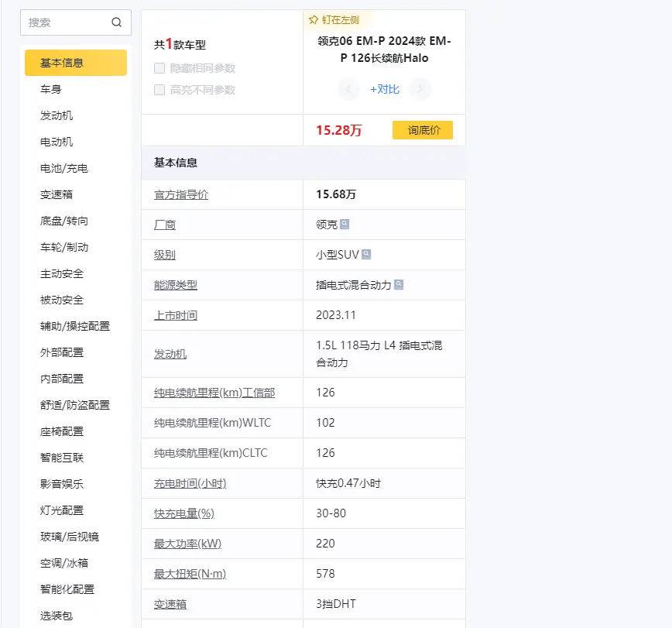The image size is (672, 628).
Task: Click the left arrow beside 对比
Action: pyautogui.click(x=348, y=89)
